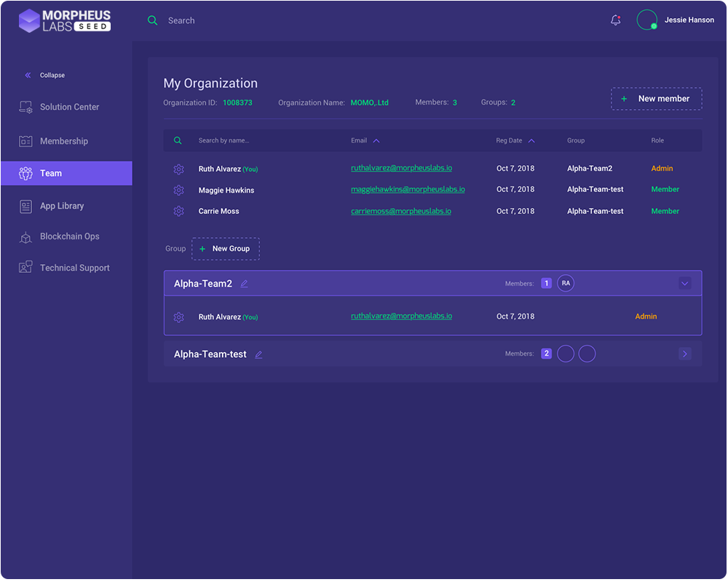Edit the Alpha-Team-test group name pencil
This screenshot has width=728, height=582.
[258, 355]
